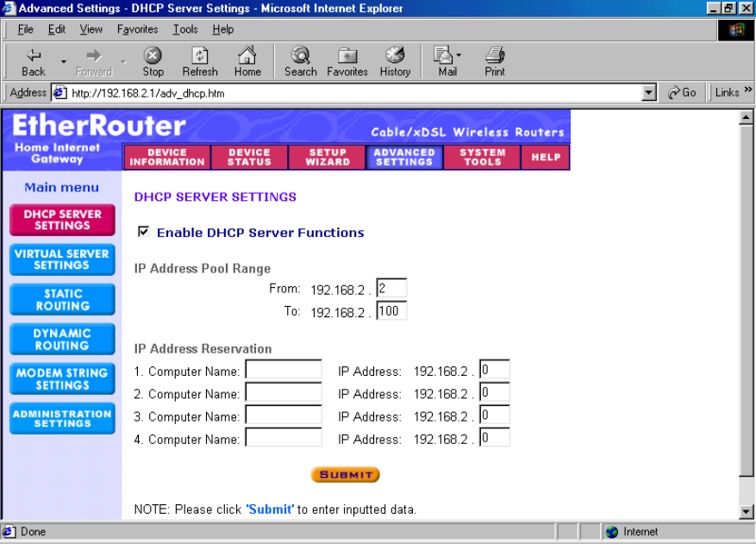
Task: Go to Home via toolbar icon
Action: [x=247, y=55]
